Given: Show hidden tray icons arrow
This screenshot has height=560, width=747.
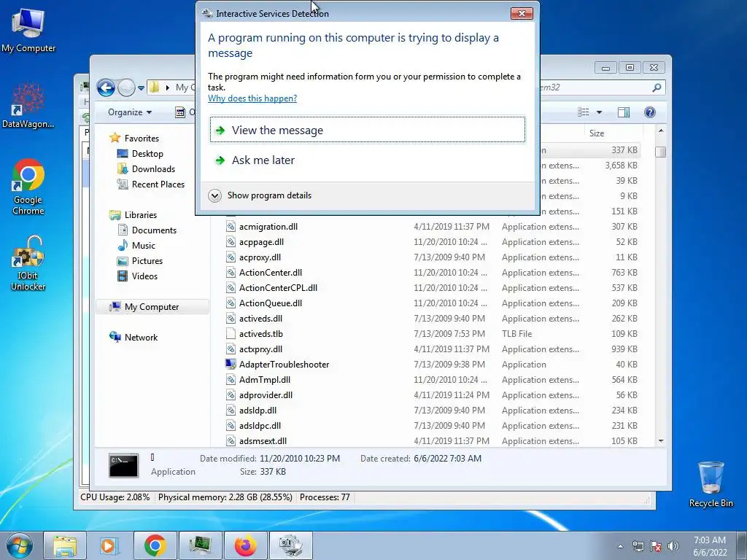Looking at the screenshot, I should [620, 546].
